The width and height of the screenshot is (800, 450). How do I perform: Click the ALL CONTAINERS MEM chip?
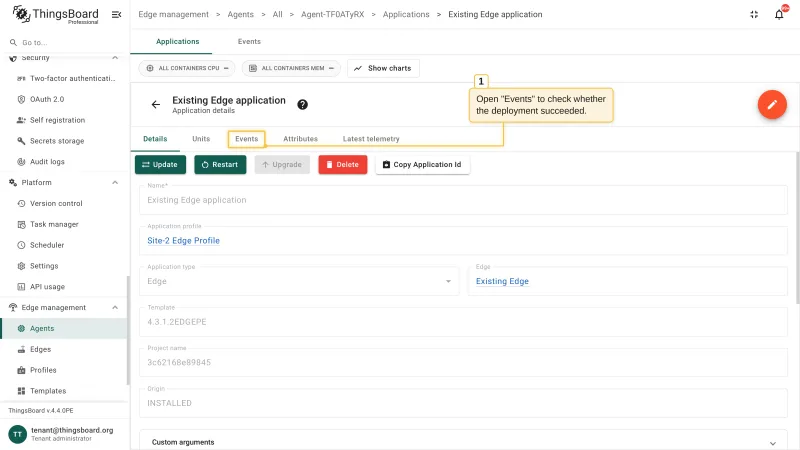[x=292, y=68]
